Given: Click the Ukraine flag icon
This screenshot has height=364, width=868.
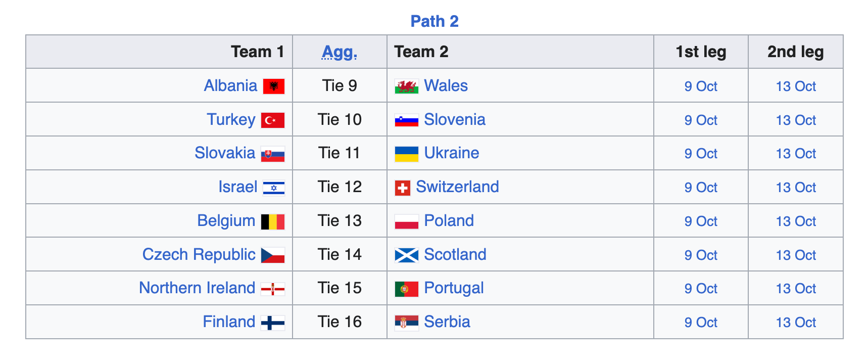Looking at the screenshot, I should 407,154.
